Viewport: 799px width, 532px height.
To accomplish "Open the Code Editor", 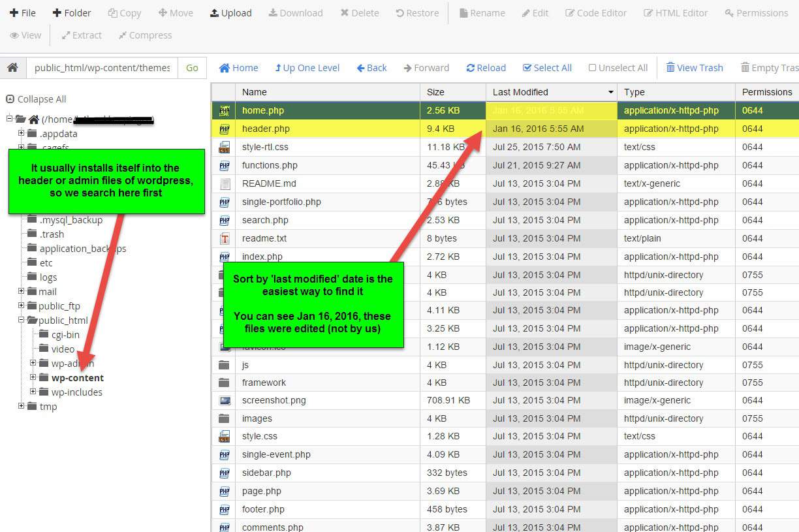I will (596, 13).
